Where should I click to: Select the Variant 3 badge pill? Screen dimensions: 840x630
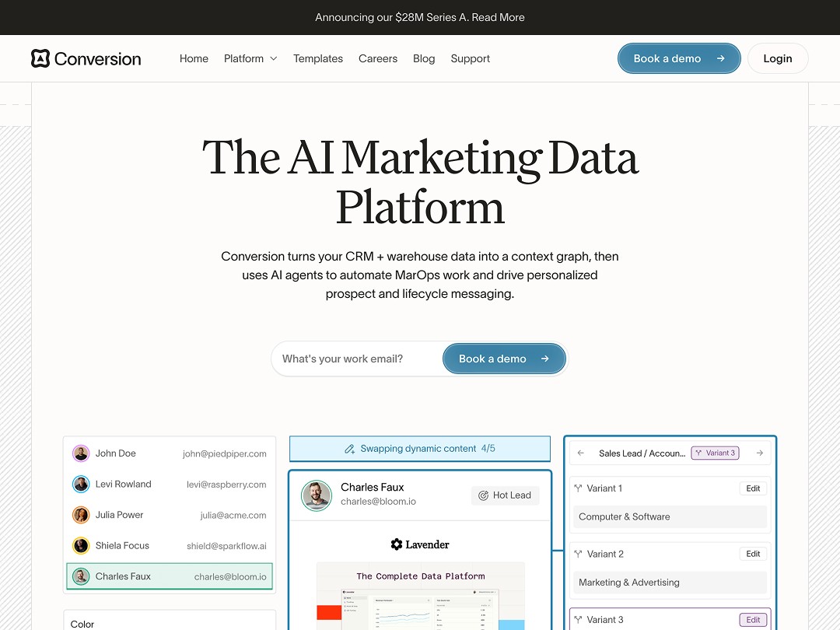point(715,453)
